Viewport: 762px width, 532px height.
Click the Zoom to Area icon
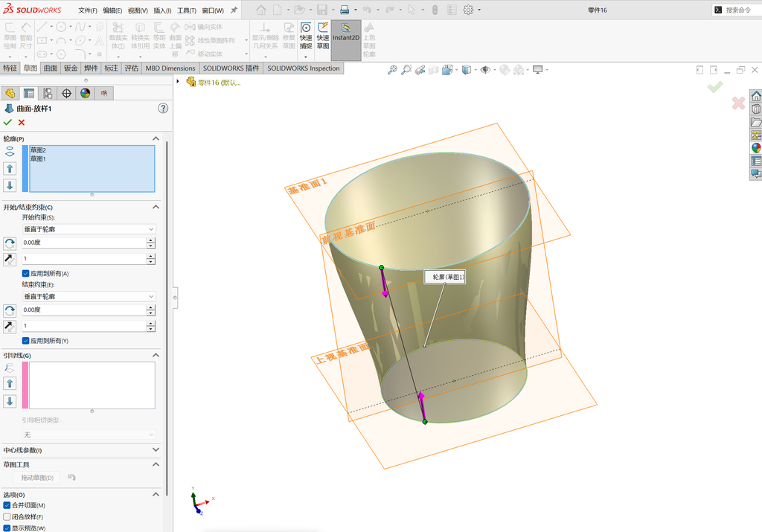point(406,70)
